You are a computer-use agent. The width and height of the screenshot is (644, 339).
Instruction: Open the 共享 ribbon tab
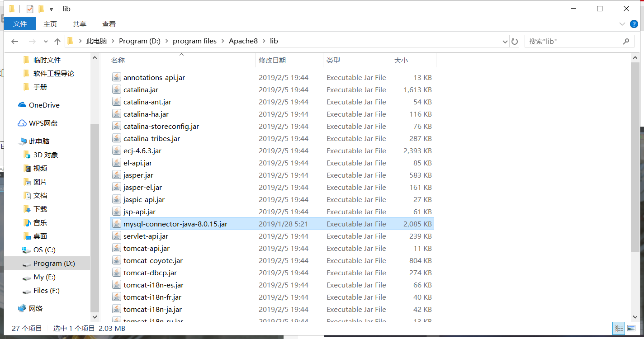coord(80,24)
